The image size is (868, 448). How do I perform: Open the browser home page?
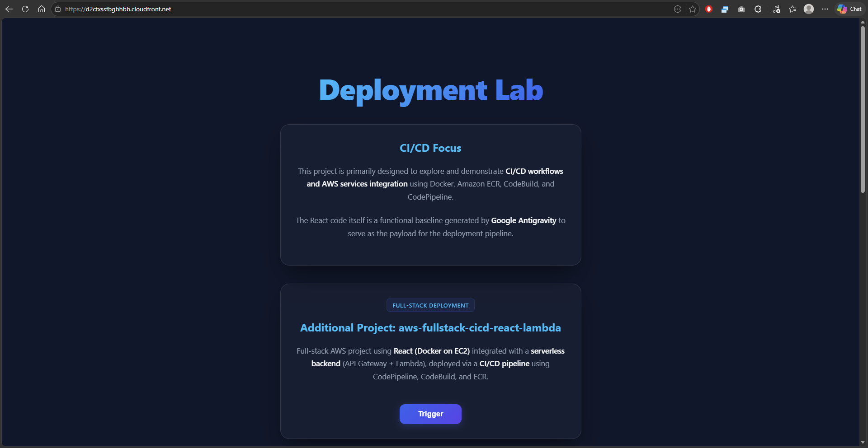click(42, 9)
